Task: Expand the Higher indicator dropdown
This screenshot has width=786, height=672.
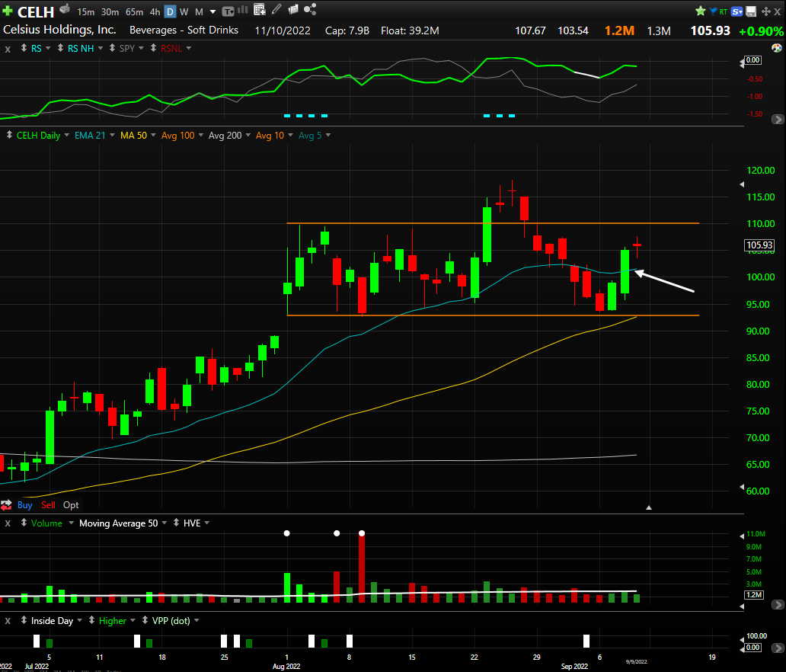Action: pos(133,620)
